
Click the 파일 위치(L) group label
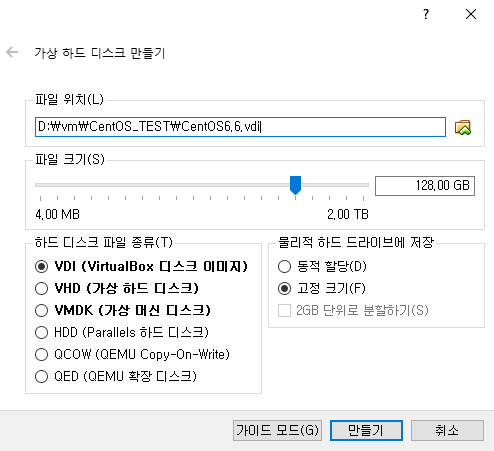click(69, 99)
